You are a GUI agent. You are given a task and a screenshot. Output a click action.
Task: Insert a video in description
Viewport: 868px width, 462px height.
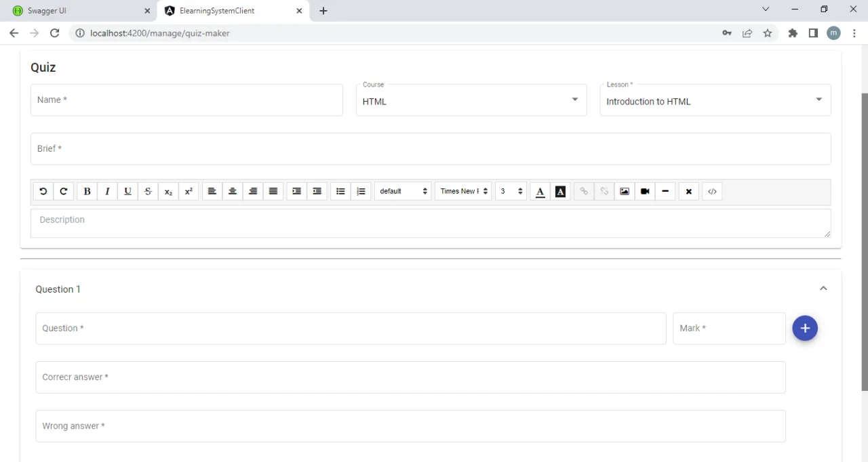coord(645,192)
